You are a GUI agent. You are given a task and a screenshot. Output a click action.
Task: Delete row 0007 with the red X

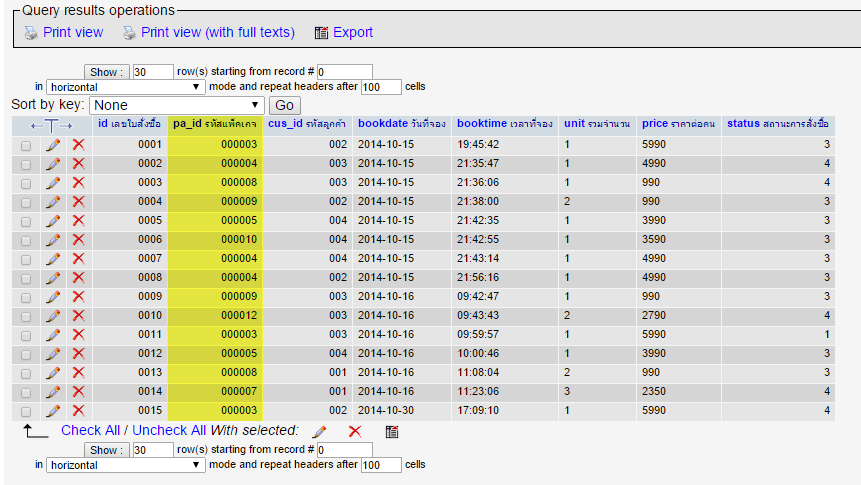pos(79,259)
